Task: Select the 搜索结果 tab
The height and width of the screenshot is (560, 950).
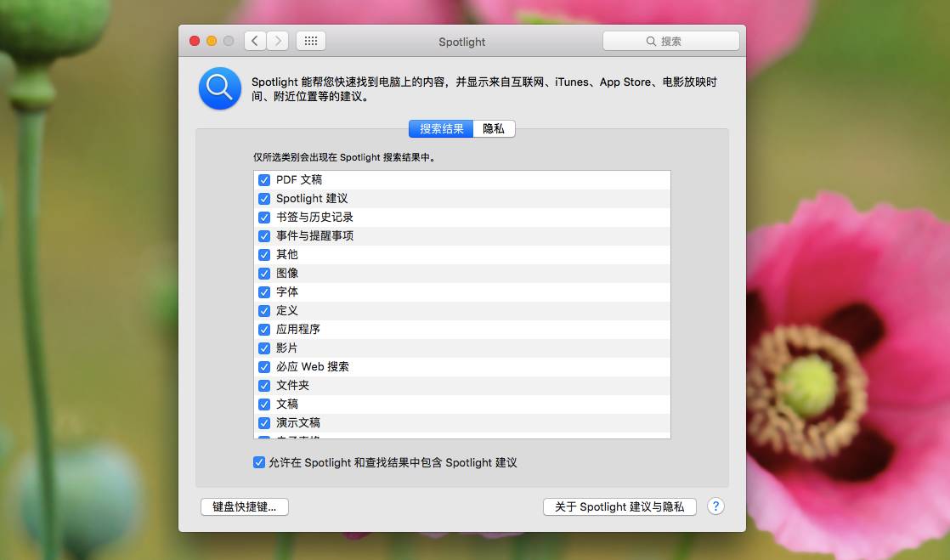Action: pos(441,129)
